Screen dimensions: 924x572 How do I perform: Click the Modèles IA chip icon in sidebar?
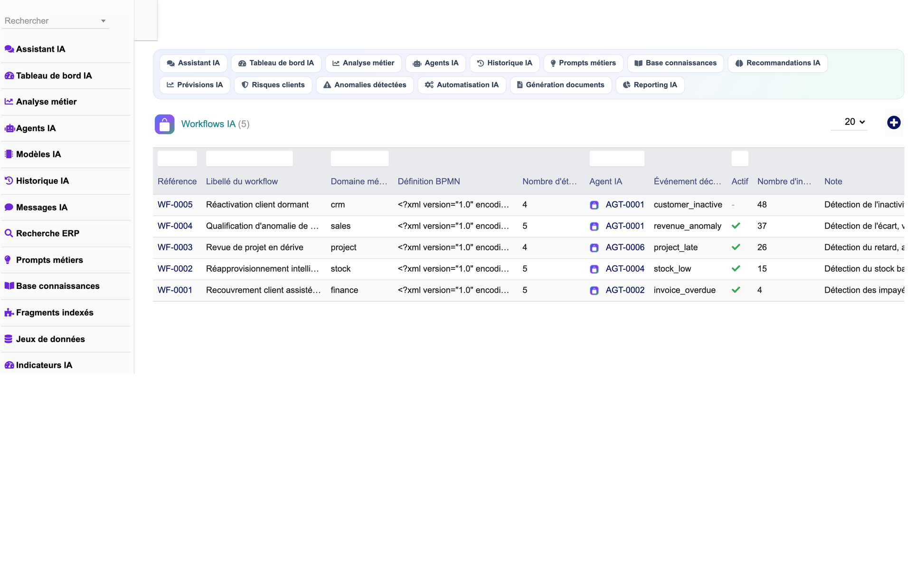[x=9, y=154]
